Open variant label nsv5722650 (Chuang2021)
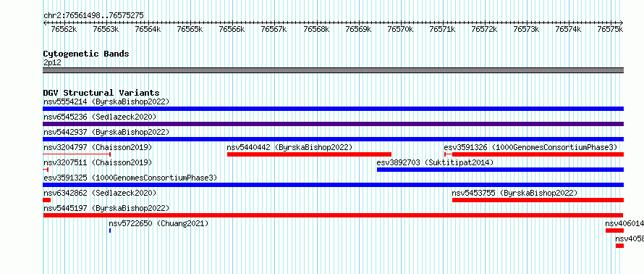 tap(158, 223)
